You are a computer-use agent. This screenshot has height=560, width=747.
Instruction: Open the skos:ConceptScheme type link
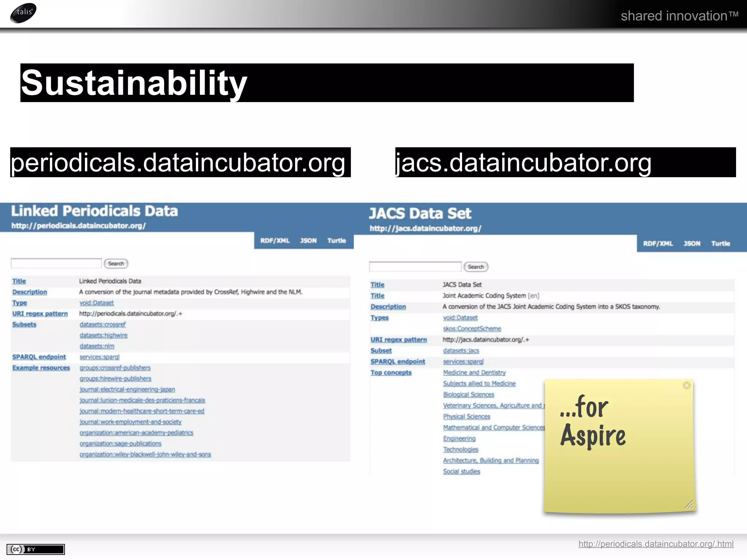click(x=472, y=329)
